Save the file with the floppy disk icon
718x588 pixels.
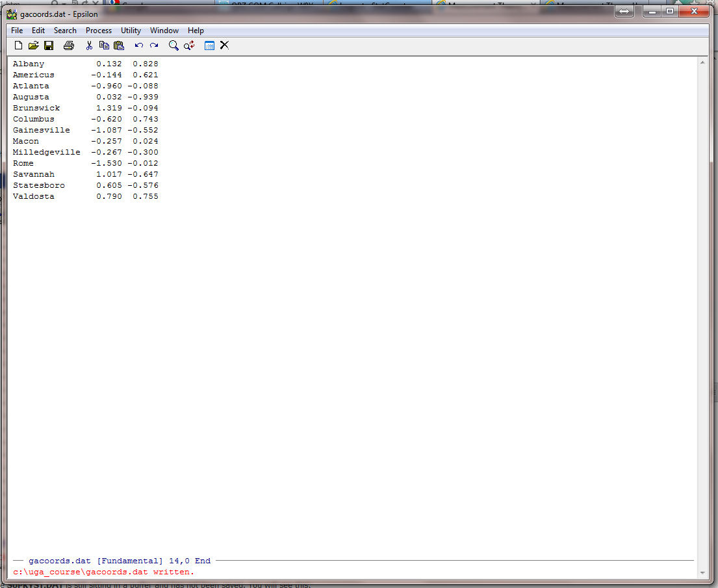pyautogui.click(x=49, y=45)
